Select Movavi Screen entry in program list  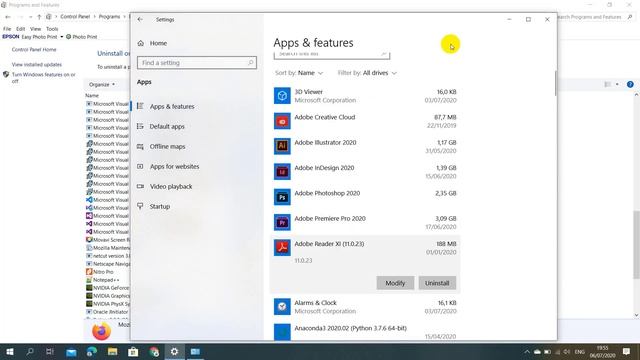(x=108, y=240)
